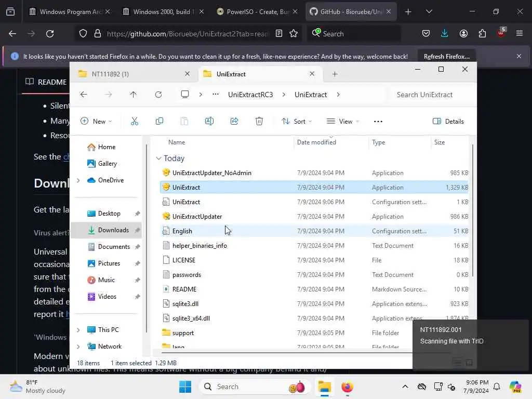This screenshot has height=399, width=532.
Task: Sort files by Type column header
Action: click(378, 142)
